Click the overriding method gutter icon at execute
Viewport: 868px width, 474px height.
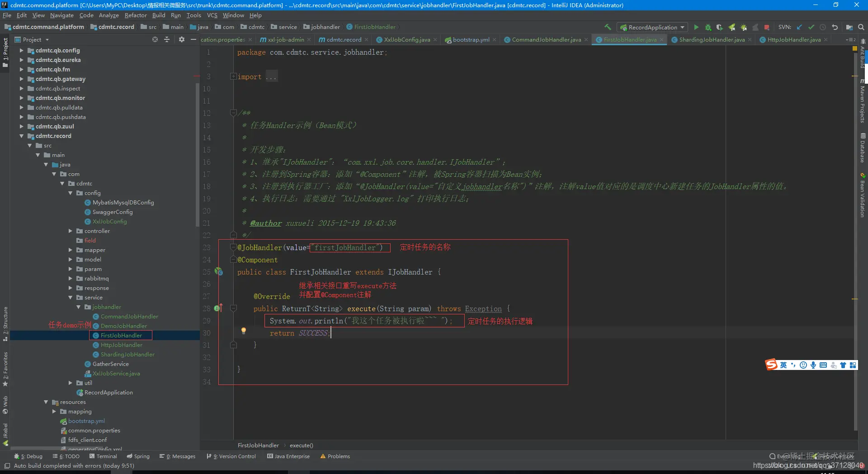[218, 308]
